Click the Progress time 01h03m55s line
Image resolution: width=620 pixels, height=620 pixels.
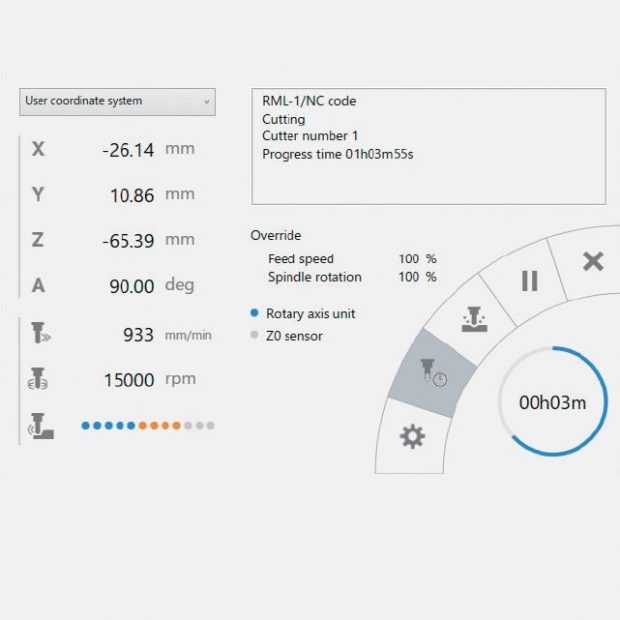(x=338, y=154)
